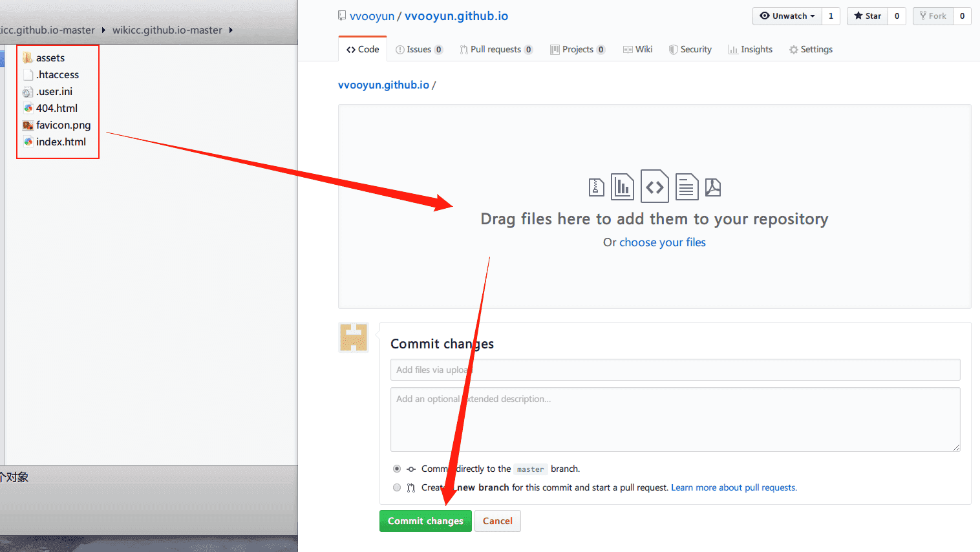Click the Fork button

pos(933,16)
